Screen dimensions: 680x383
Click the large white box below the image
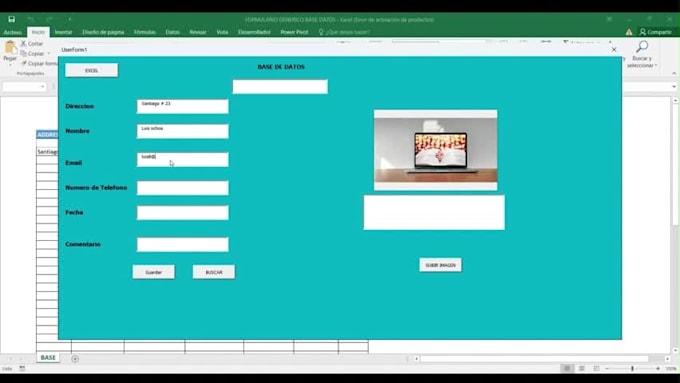(434, 213)
